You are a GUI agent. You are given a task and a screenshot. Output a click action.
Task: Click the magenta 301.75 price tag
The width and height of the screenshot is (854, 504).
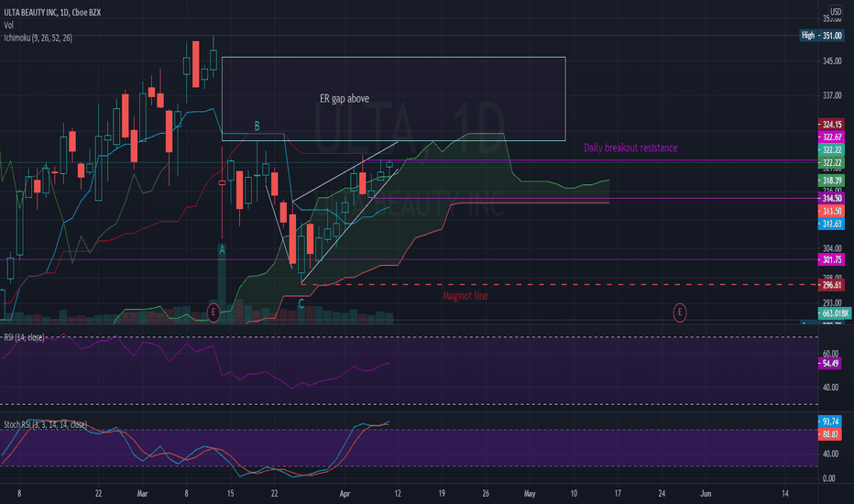831,260
